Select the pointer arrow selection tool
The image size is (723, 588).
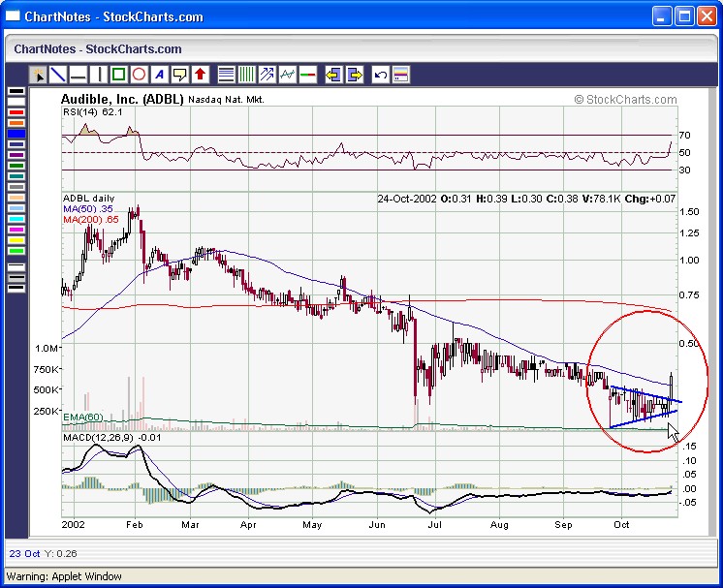click(38, 75)
